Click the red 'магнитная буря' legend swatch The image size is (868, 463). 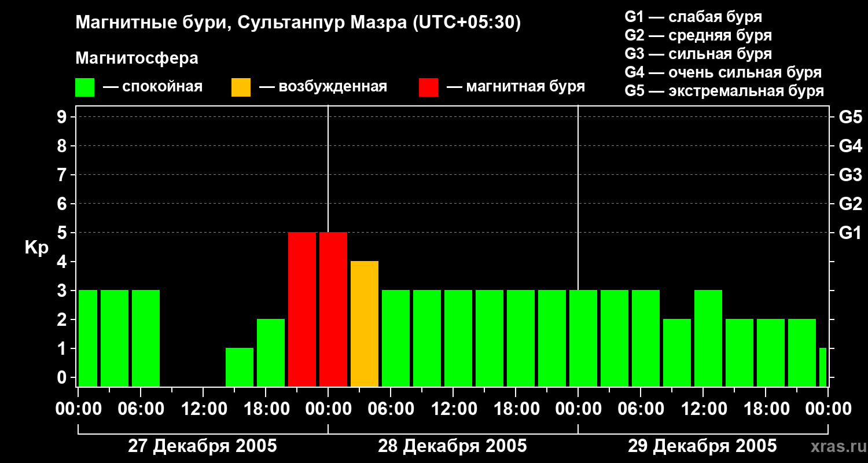[x=428, y=87]
